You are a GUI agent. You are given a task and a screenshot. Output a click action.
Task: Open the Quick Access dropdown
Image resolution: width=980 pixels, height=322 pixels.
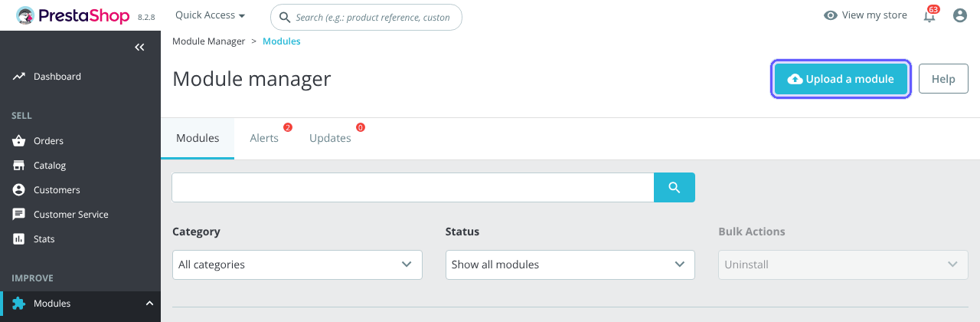[x=211, y=15]
